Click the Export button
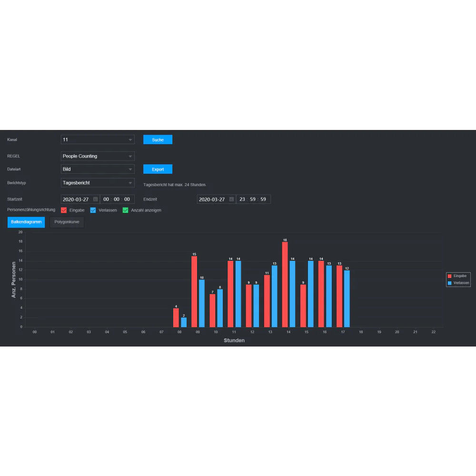This screenshot has width=476, height=476. click(x=158, y=169)
